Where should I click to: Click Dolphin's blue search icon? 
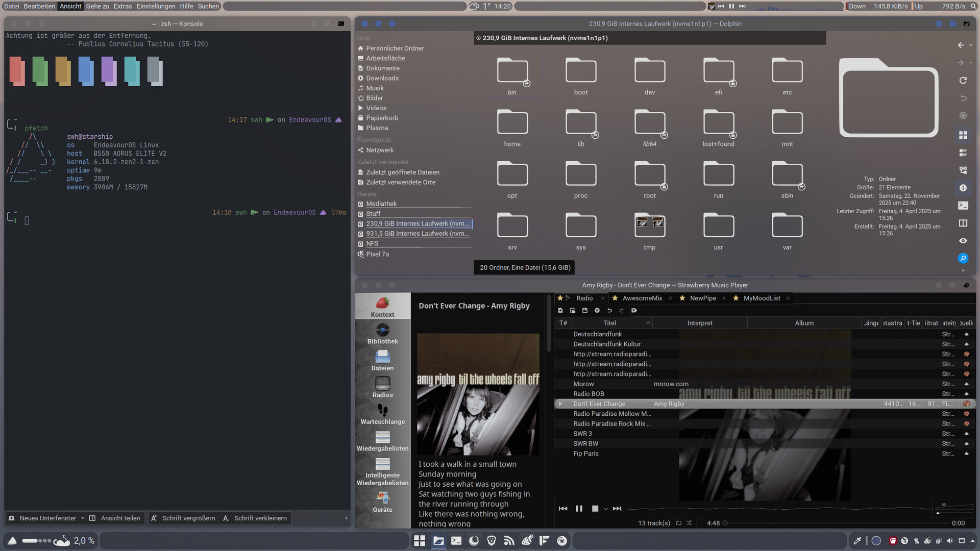[x=963, y=258]
